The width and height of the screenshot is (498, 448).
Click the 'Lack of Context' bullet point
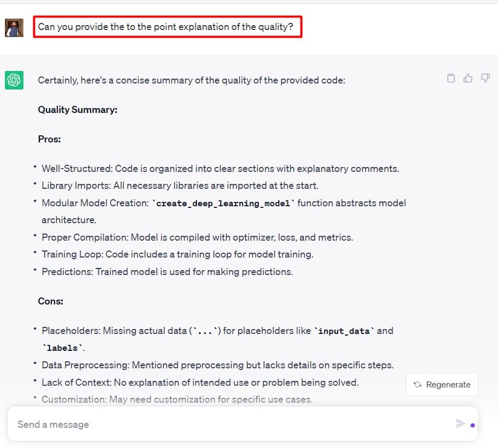[200, 383]
